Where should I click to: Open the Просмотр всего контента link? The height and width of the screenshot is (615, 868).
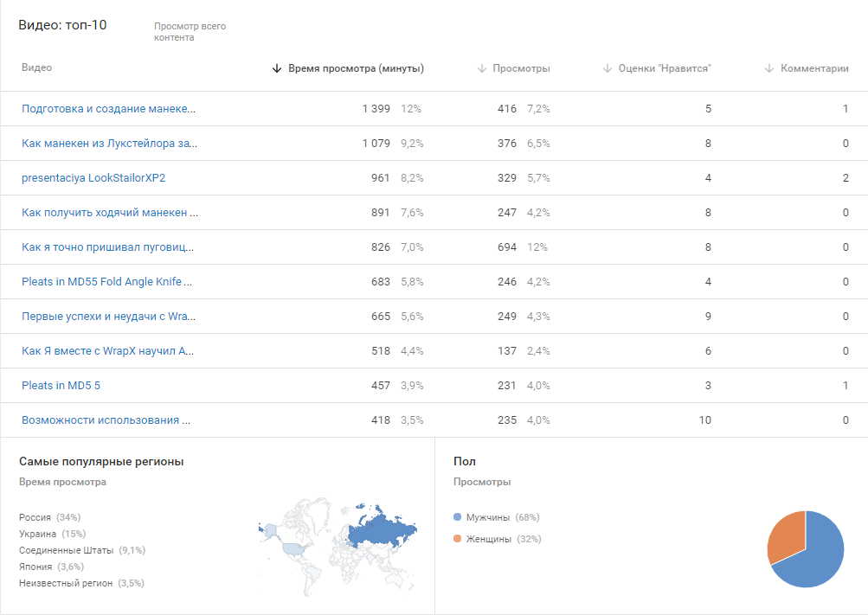click(x=190, y=32)
